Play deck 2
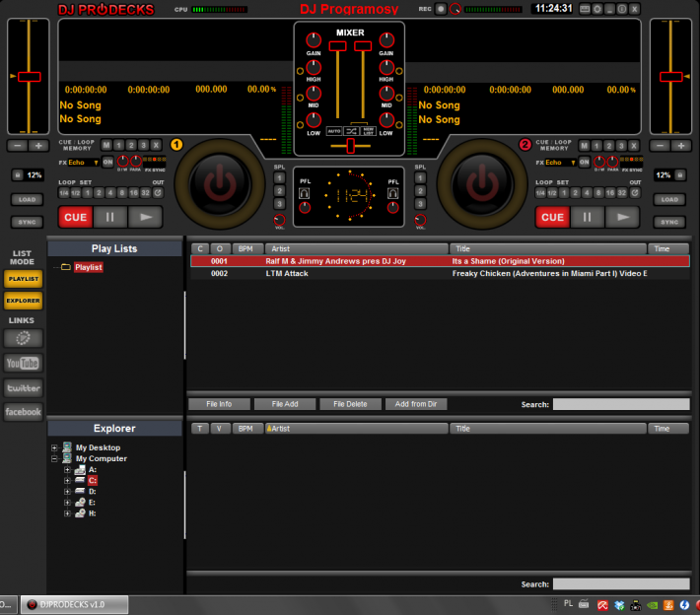Viewport: 700px width, 615px height. (x=622, y=218)
